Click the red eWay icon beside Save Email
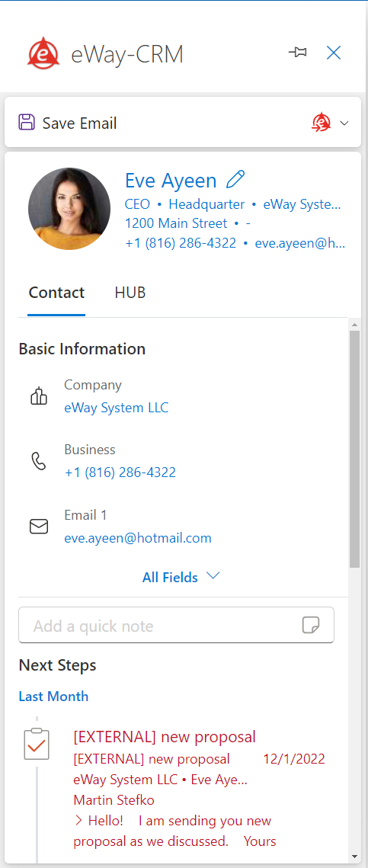This screenshot has width=368, height=868. coord(322,123)
